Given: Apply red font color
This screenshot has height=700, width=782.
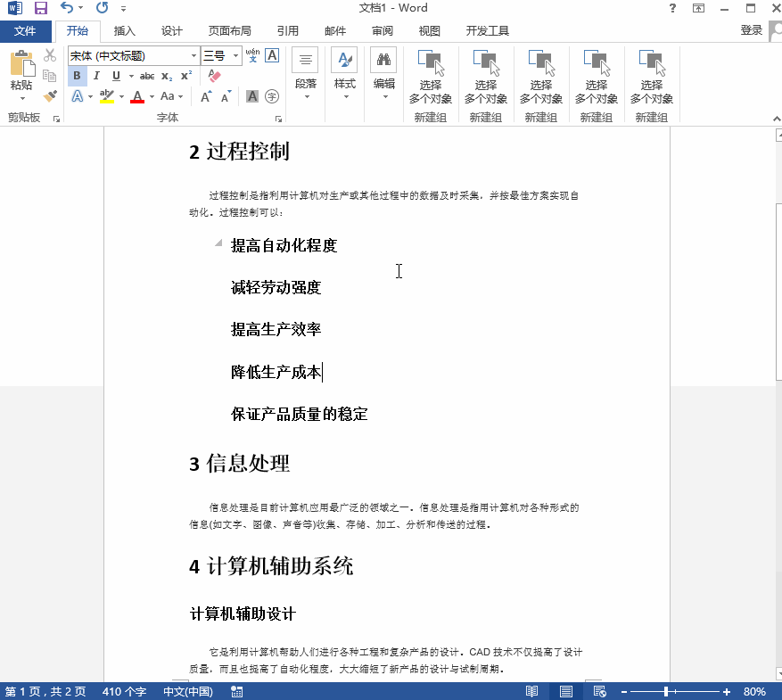Looking at the screenshot, I should [137, 96].
